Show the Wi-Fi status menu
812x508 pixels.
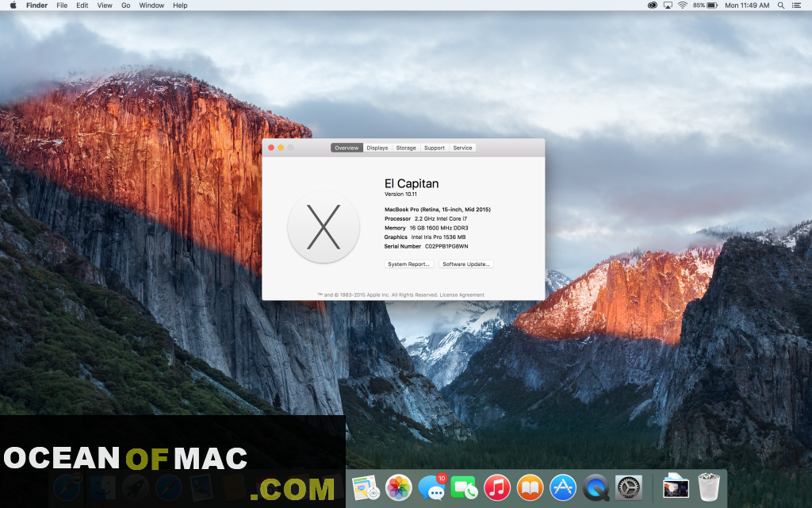coord(683,6)
